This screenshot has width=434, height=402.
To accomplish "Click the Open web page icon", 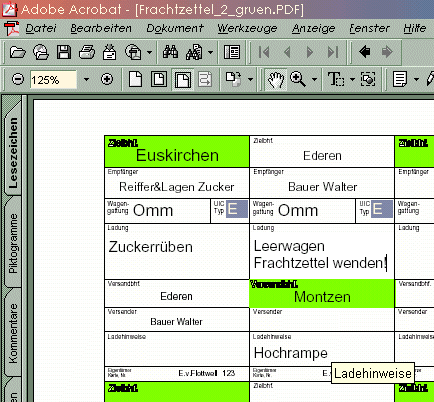I will point(41,52).
